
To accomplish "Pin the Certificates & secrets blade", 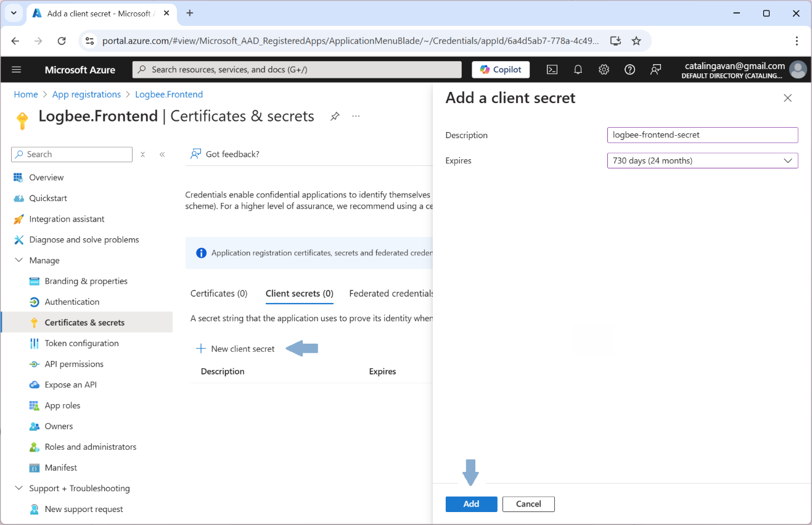I will point(335,116).
